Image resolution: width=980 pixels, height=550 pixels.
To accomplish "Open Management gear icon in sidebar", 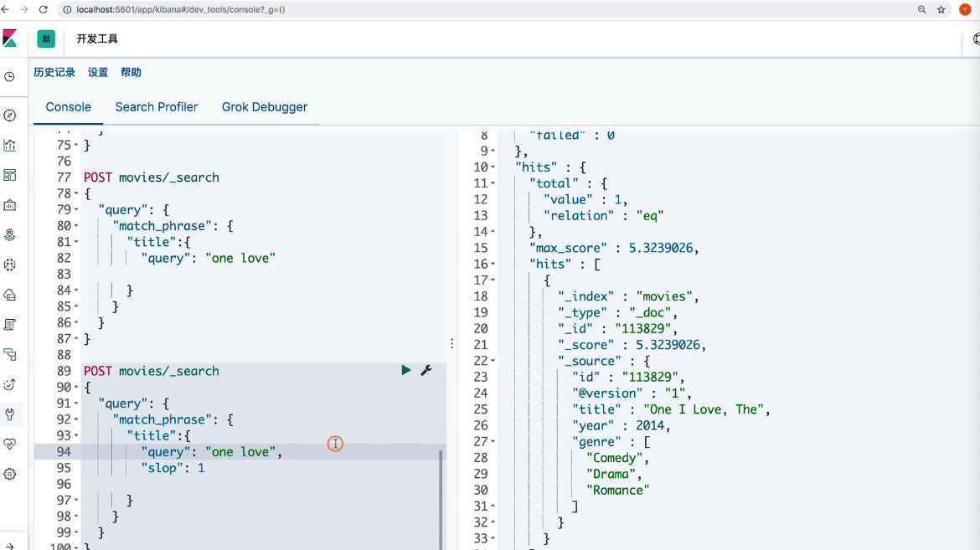I will coord(10,474).
